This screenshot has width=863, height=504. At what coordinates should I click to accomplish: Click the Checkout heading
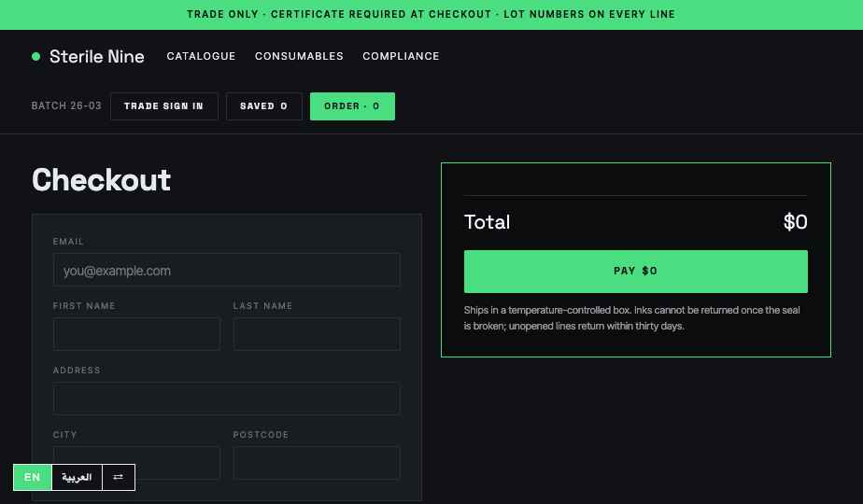[x=101, y=180]
